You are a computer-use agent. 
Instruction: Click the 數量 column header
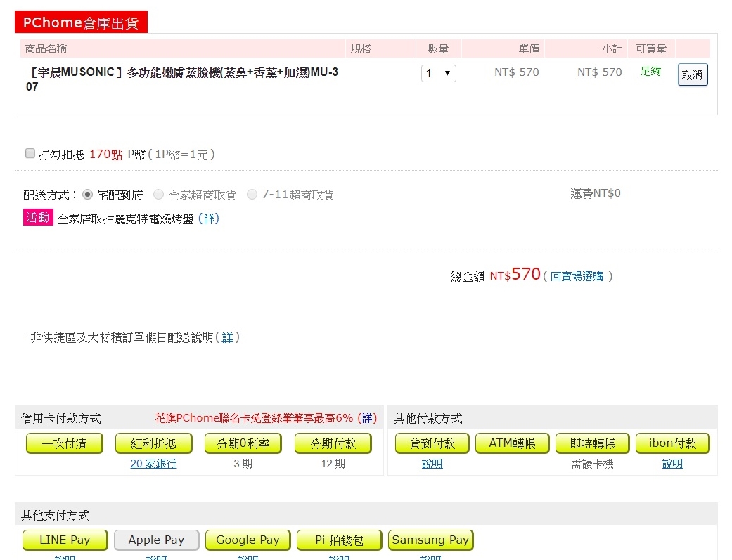(438, 48)
